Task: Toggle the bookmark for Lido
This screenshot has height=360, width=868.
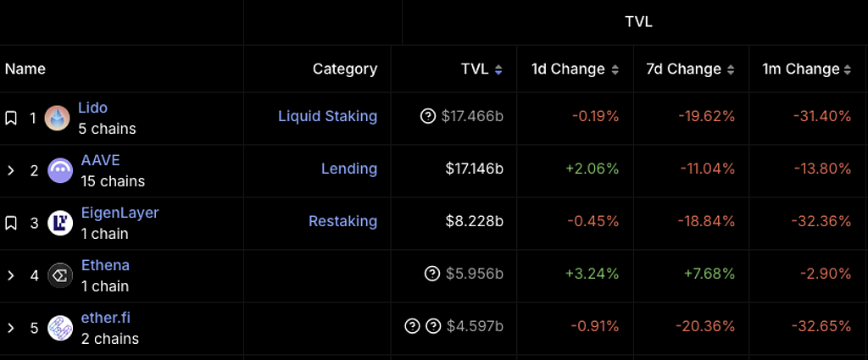Action: tap(11, 119)
